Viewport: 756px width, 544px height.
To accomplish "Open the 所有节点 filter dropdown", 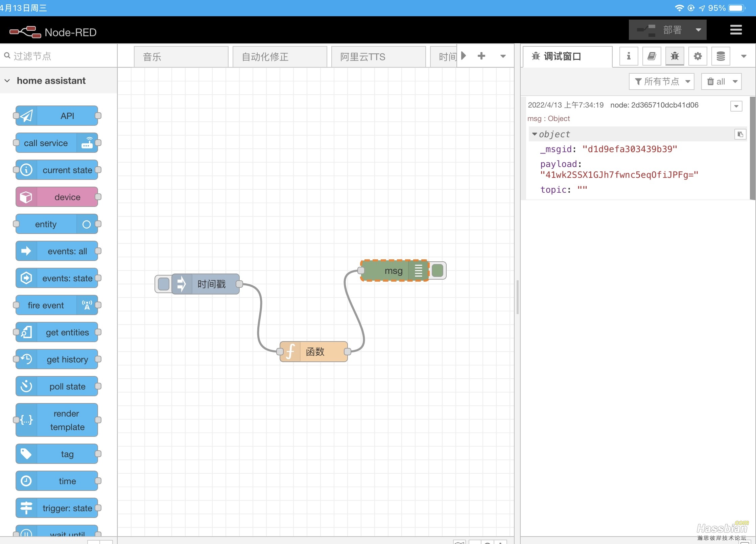I will point(661,81).
